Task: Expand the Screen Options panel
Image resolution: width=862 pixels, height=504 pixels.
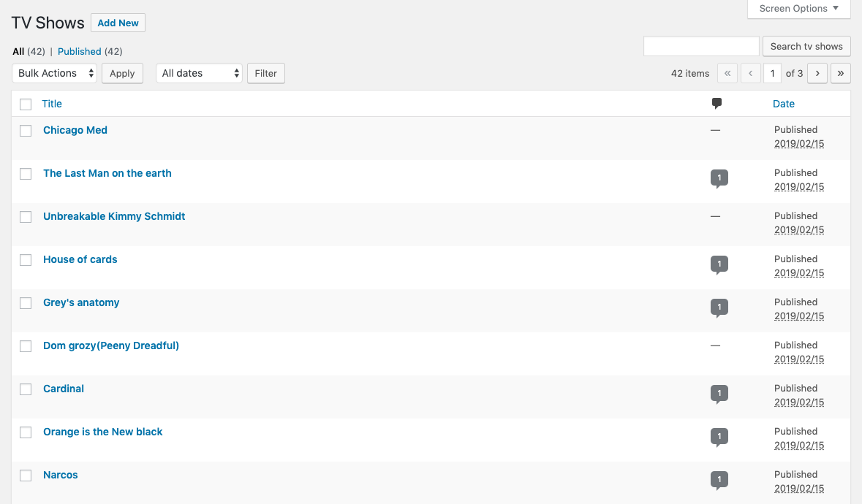Action: [x=799, y=9]
